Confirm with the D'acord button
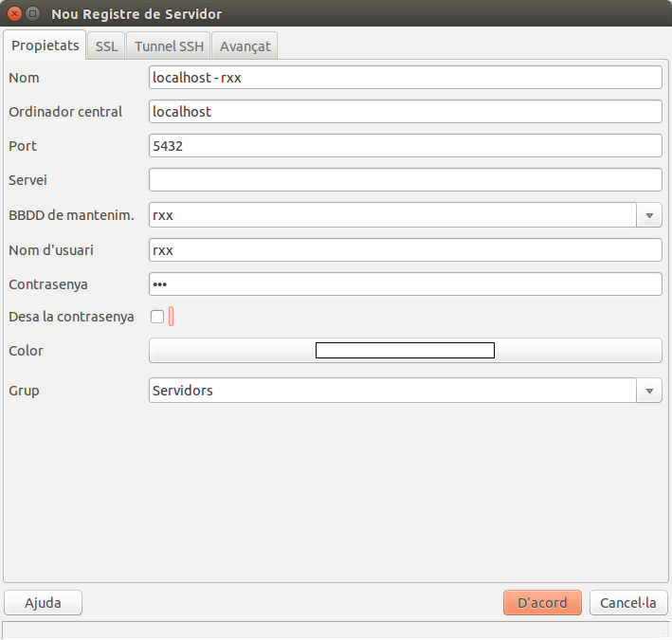Screen dimensions: 672x640 pyautogui.click(x=542, y=603)
